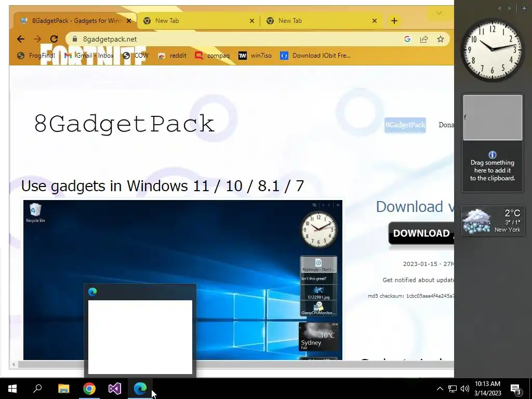
Task: Bookmark this page with the star icon
Action: point(441,39)
